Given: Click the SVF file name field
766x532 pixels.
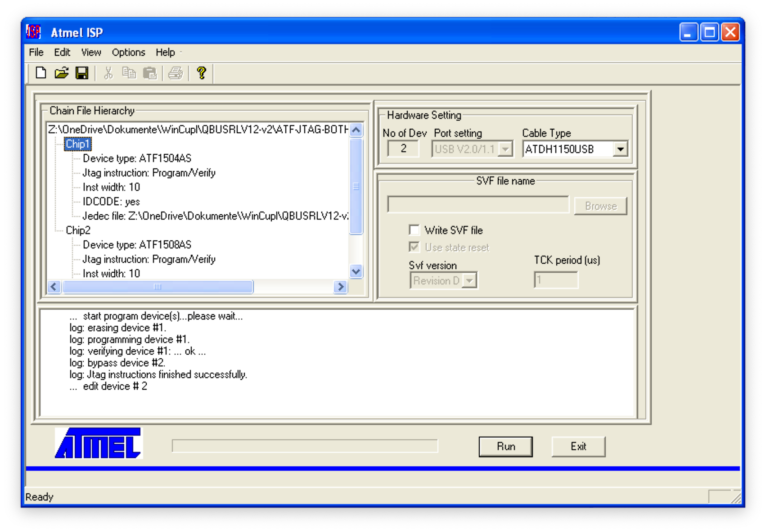Looking at the screenshot, I should [478, 204].
